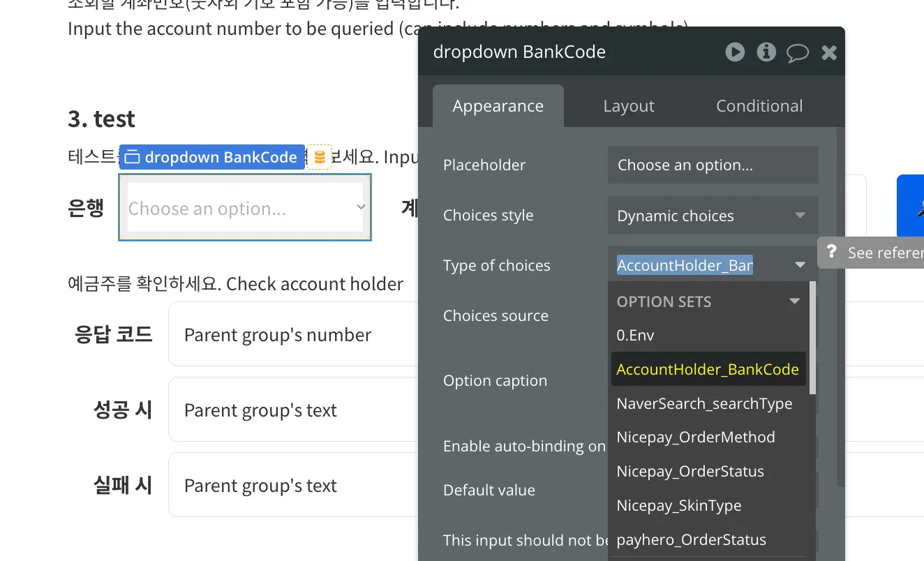
Task: Select the Appearance tab
Action: click(498, 106)
